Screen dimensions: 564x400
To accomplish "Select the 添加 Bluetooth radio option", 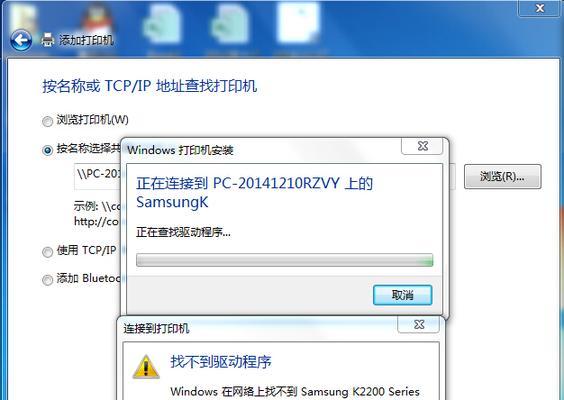I will coord(47,280).
